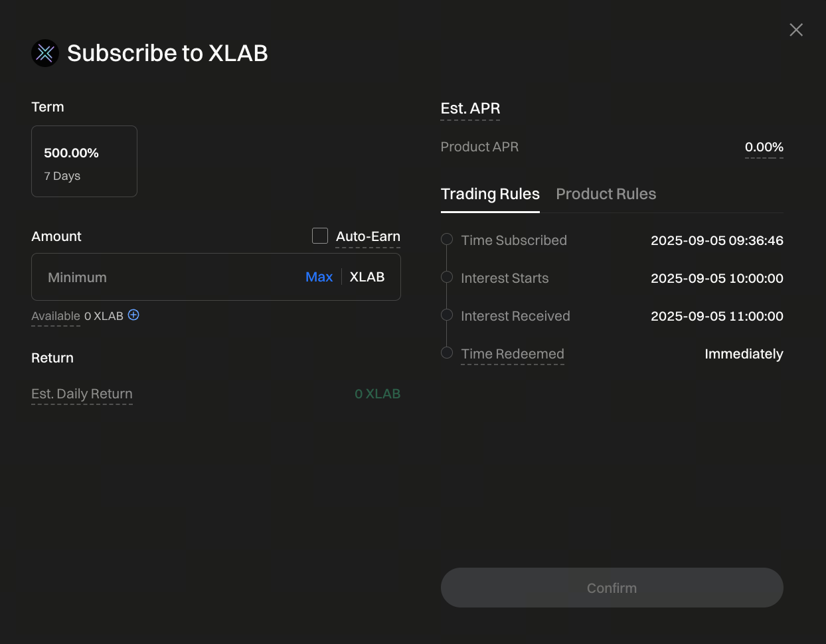Click the Time Redeemed underlined label
This screenshot has height=644, width=826.
513,354
